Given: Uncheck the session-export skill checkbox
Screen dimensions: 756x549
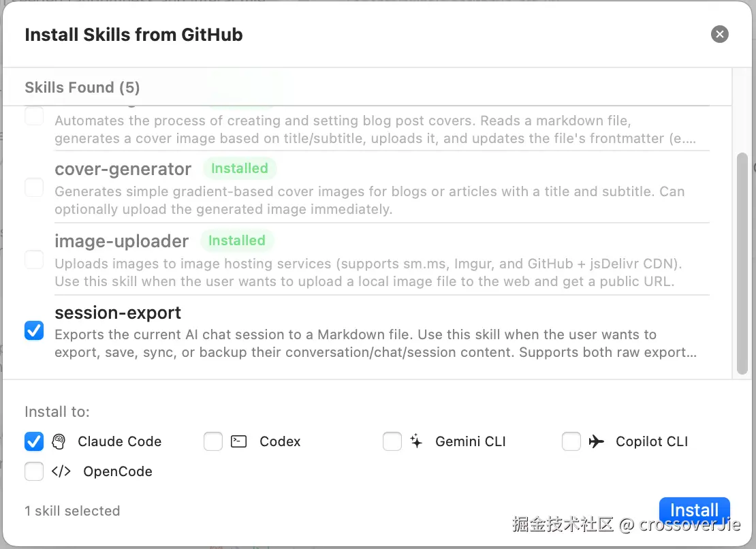Looking at the screenshot, I should (34, 331).
